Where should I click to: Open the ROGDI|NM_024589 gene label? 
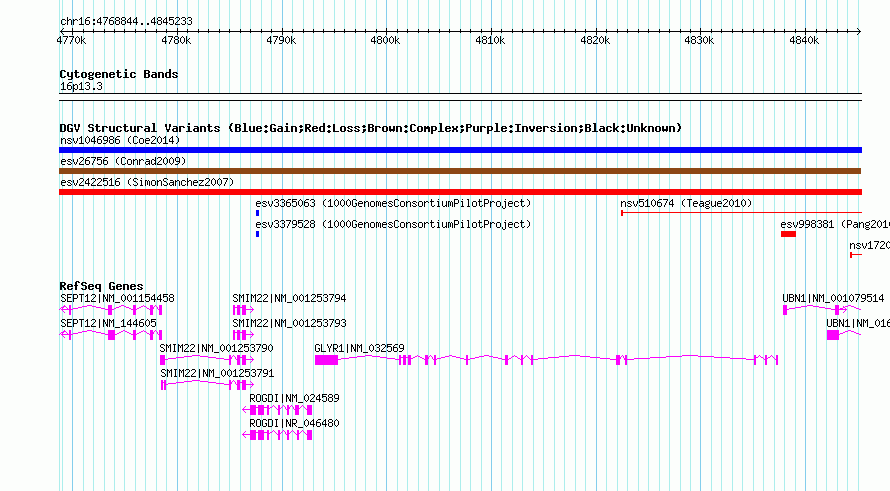pos(294,398)
